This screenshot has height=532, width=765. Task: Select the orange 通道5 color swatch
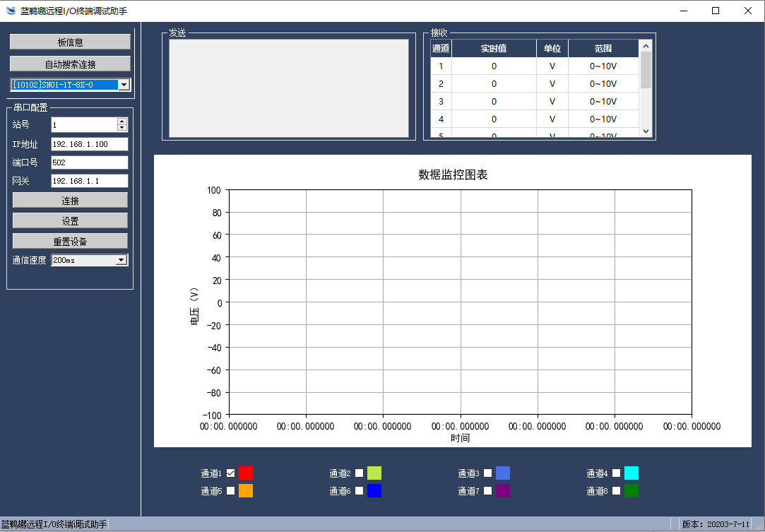point(245,490)
